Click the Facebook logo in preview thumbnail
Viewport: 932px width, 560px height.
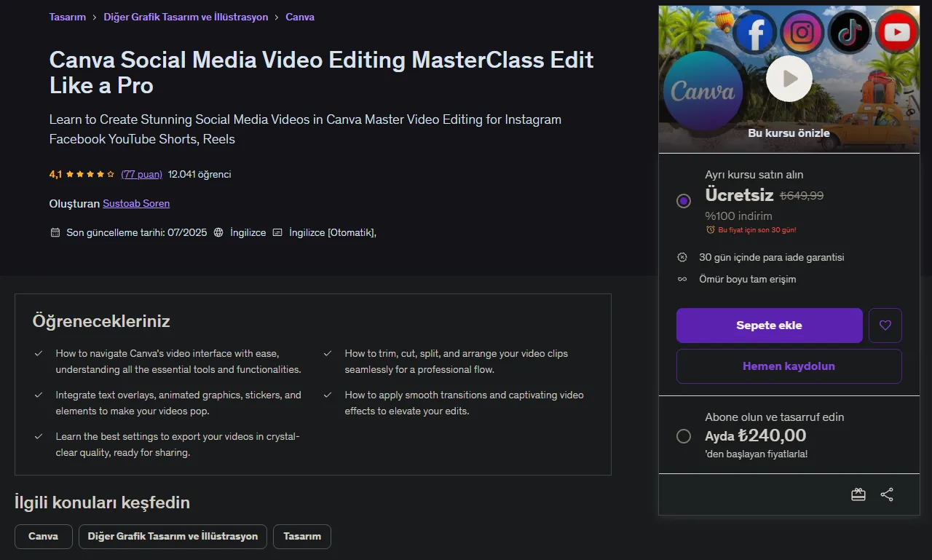[755, 32]
